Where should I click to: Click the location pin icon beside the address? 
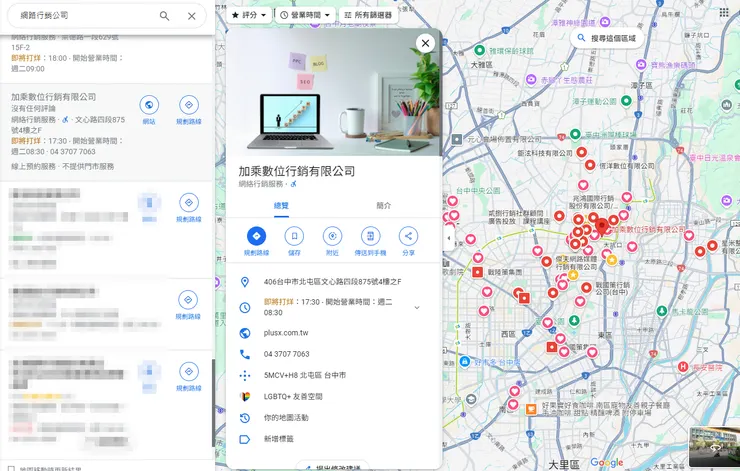pyautogui.click(x=244, y=282)
